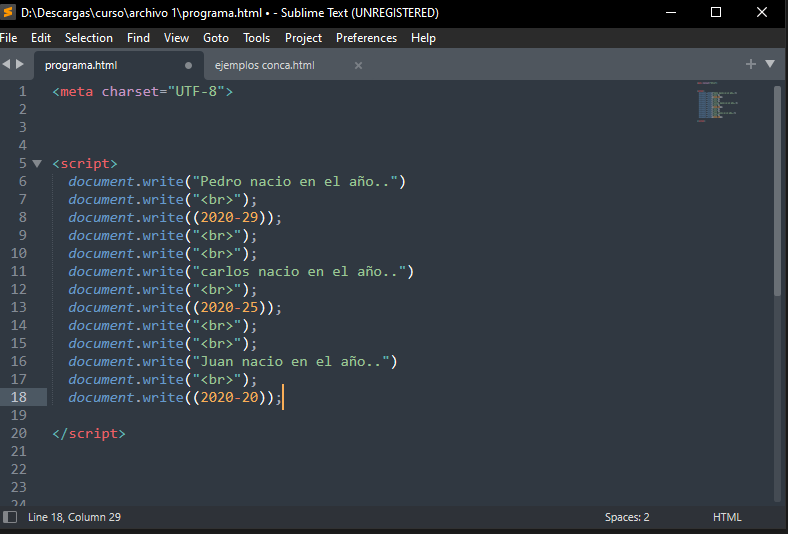Open the Edit menu
The height and width of the screenshot is (534, 788).
click(41, 38)
